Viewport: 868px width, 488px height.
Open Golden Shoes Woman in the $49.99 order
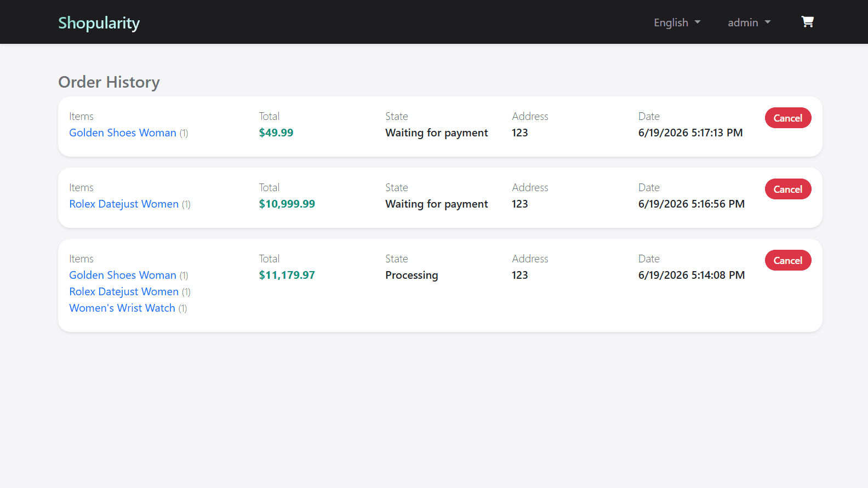[123, 133]
